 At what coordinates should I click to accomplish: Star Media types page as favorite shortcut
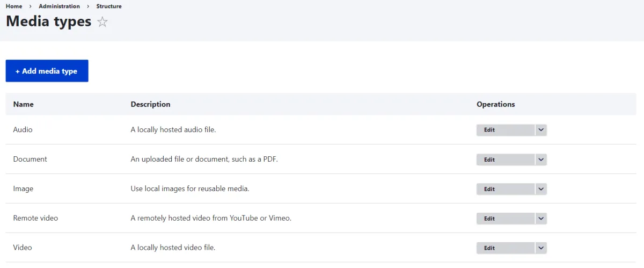click(x=103, y=22)
